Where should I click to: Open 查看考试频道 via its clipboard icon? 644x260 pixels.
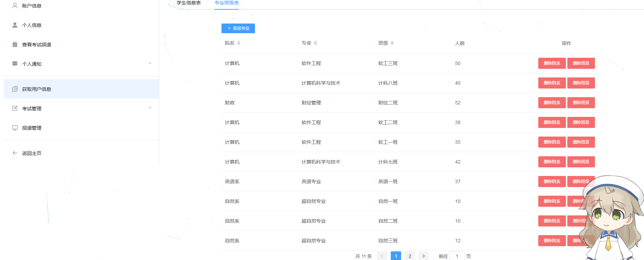pos(15,44)
